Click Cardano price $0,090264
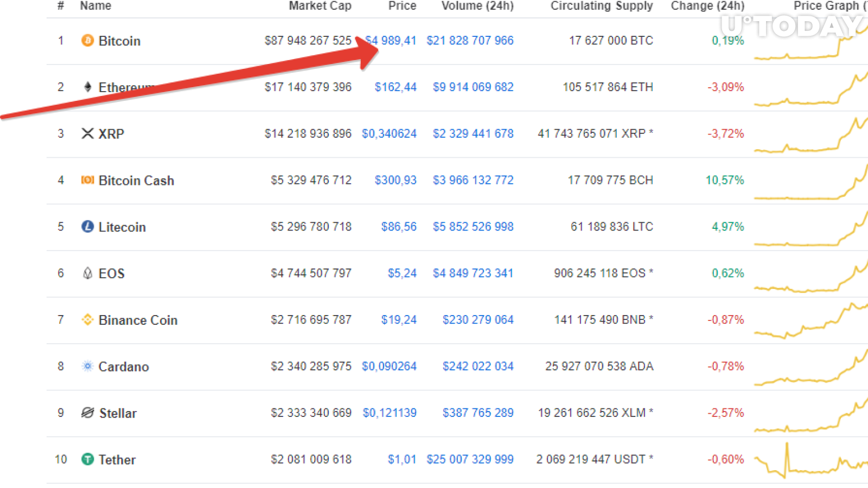Image resolution: width=868 pixels, height=488 pixels. [389, 367]
